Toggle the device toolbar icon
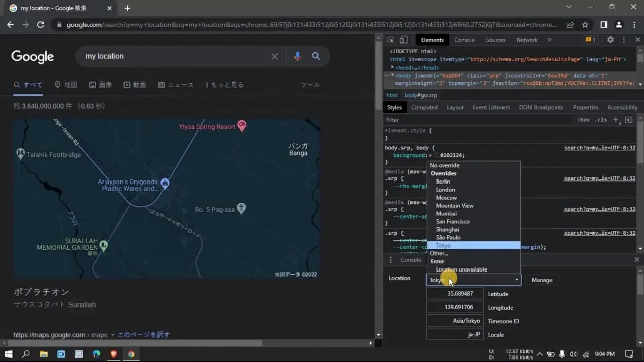The image size is (644, 362). coord(404,40)
